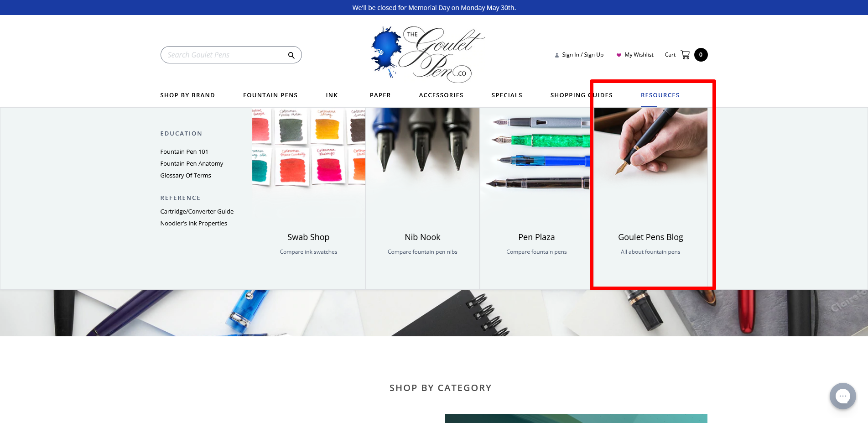
Task: Expand the Fountain Pens menu
Action: [x=270, y=95]
